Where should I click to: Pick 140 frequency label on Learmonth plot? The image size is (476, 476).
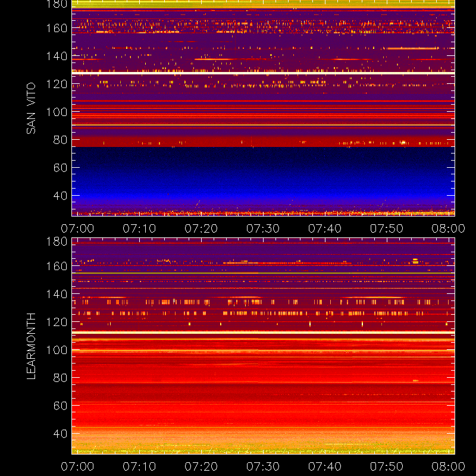click(x=57, y=294)
